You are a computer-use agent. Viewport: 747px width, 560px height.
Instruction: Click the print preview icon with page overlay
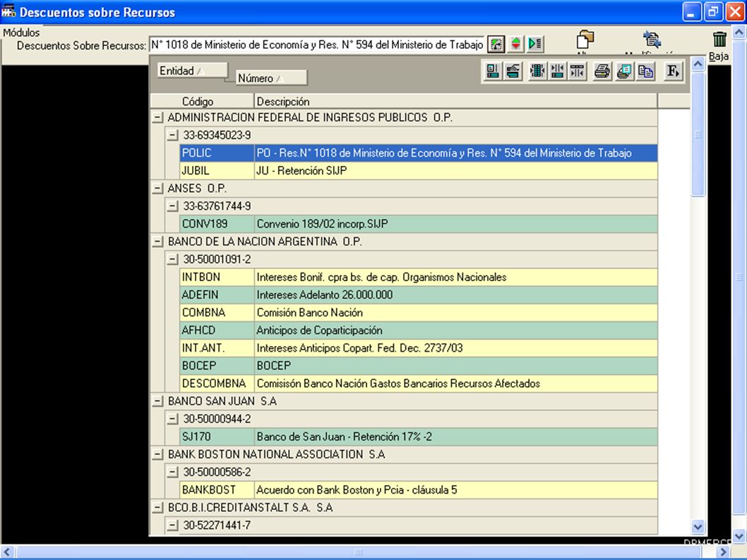[x=624, y=71]
